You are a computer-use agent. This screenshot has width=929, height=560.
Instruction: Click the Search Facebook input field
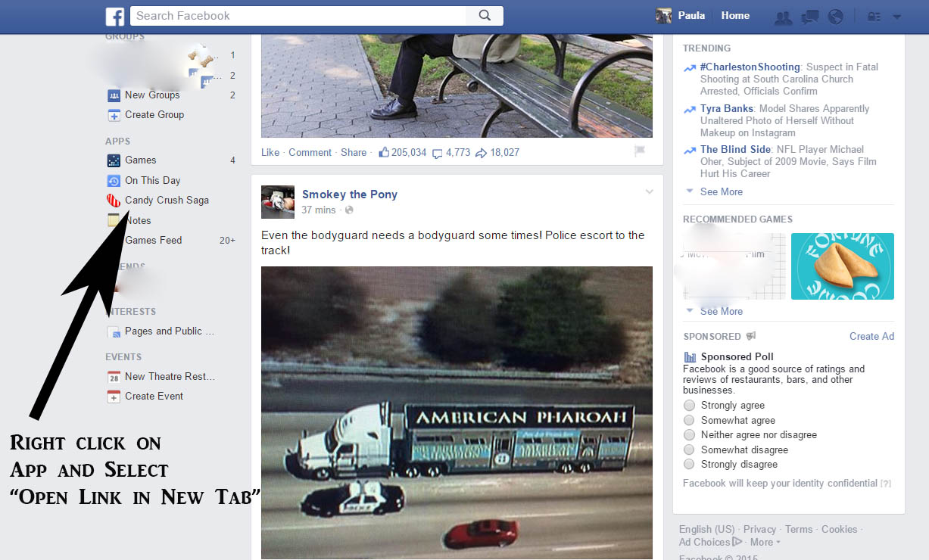(298, 16)
